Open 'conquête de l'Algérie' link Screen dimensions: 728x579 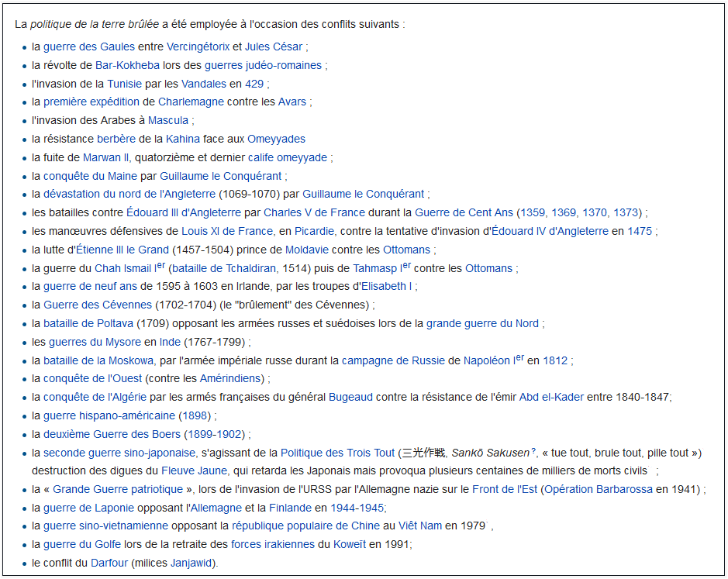95,398
